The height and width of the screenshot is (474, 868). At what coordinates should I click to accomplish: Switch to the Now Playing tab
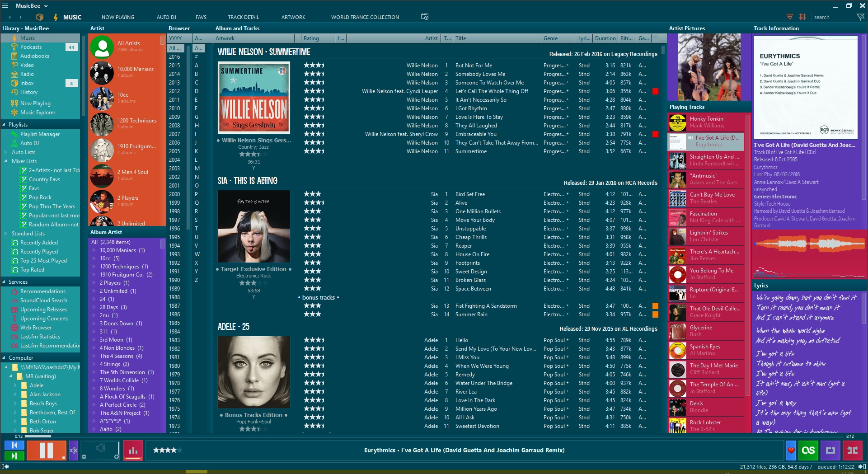point(117,17)
